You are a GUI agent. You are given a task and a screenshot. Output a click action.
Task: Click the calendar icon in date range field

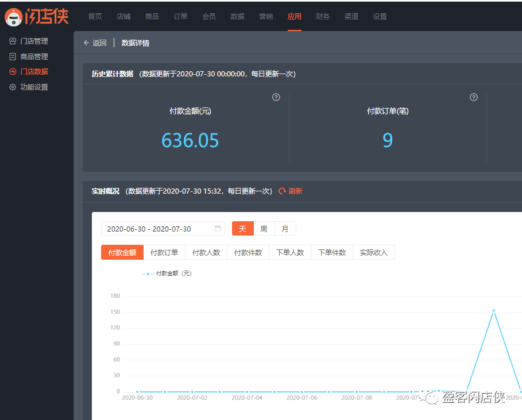[218, 229]
